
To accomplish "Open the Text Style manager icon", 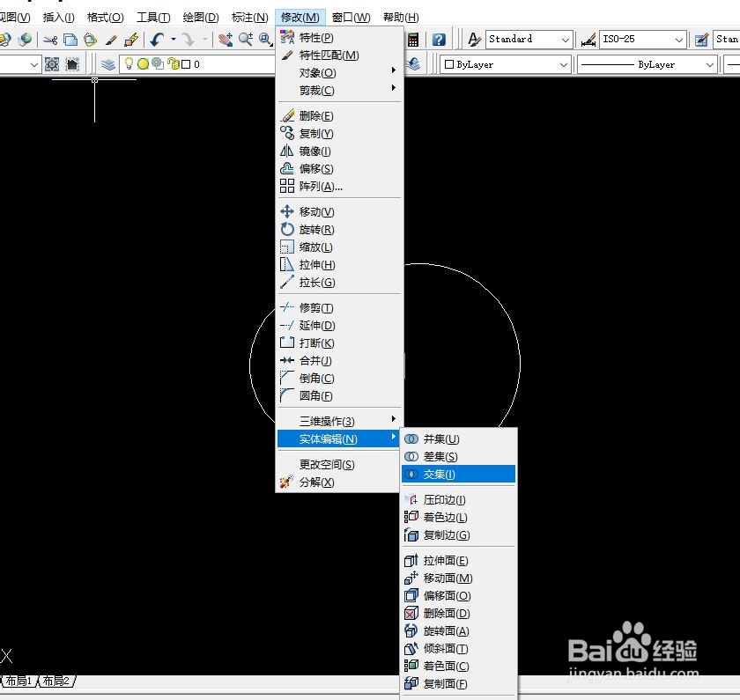I will pyautogui.click(x=474, y=40).
